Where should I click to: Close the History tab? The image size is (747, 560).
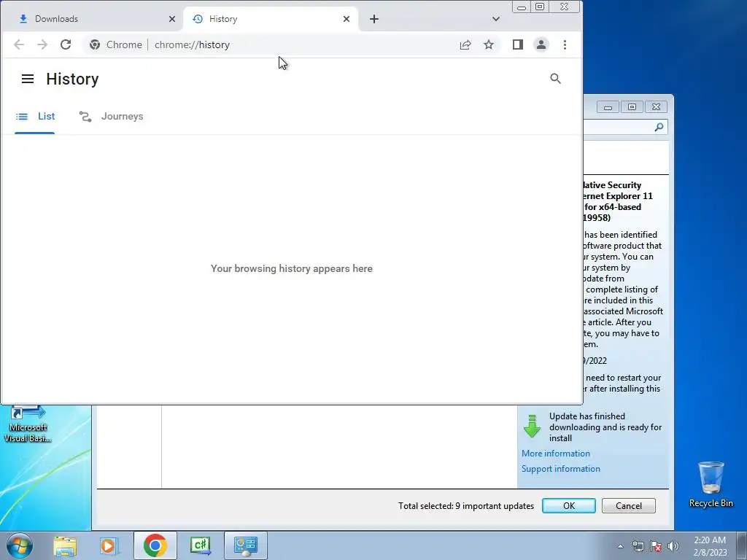click(347, 19)
